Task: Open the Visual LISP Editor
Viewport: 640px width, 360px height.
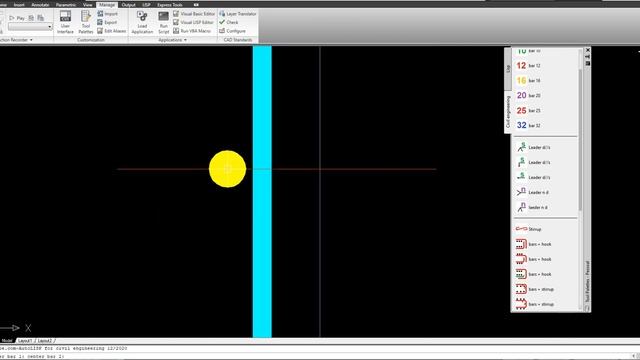Action: [193, 22]
